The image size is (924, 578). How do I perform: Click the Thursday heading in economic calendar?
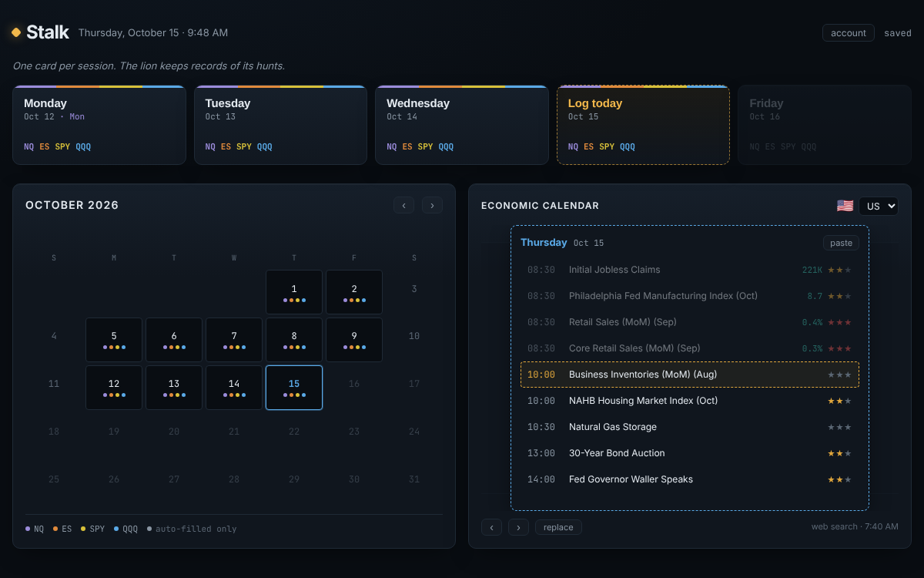click(x=544, y=243)
